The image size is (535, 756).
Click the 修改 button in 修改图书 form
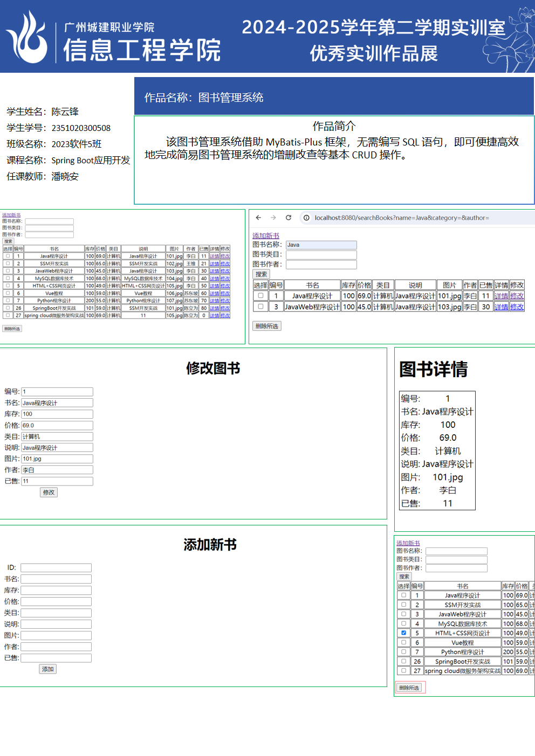click(49, 493)
